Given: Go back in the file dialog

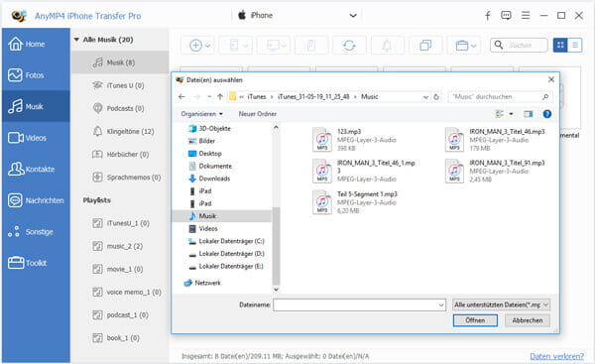Looking at the screenshot, I should coord(181,97).
